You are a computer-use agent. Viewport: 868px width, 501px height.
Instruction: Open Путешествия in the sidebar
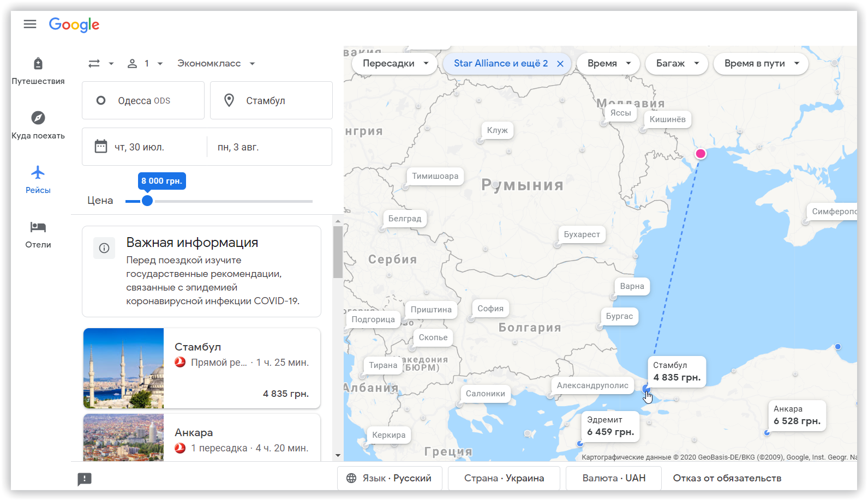[x=38, y=71]
